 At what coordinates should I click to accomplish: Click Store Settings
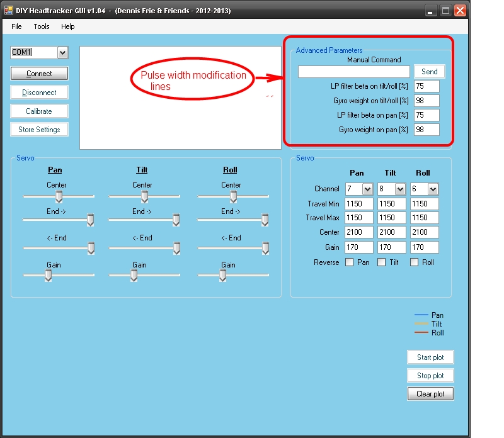(x=39, y=130)
